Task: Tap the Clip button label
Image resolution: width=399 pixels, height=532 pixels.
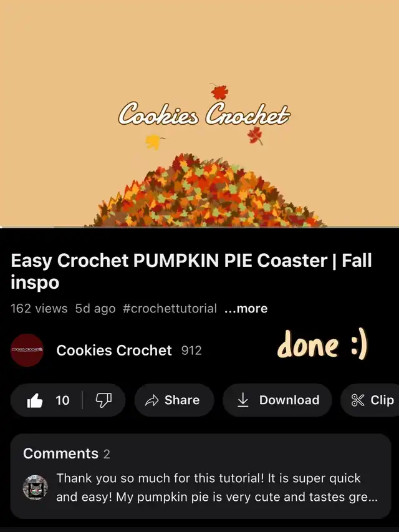Action: pos(382,400)
